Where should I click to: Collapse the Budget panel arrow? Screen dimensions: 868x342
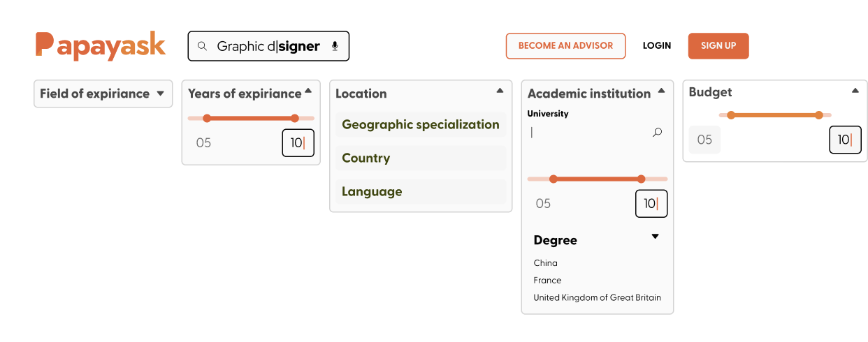click(855, 90)
